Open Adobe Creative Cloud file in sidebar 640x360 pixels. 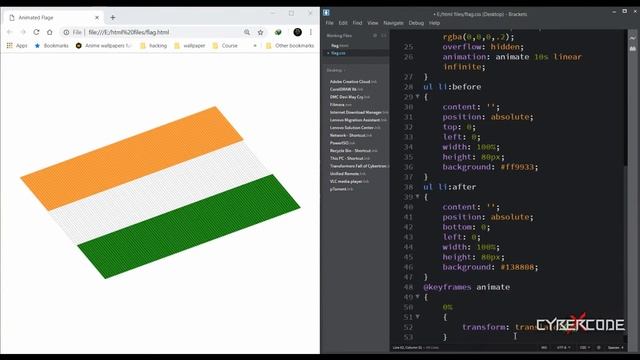(353, 82)
